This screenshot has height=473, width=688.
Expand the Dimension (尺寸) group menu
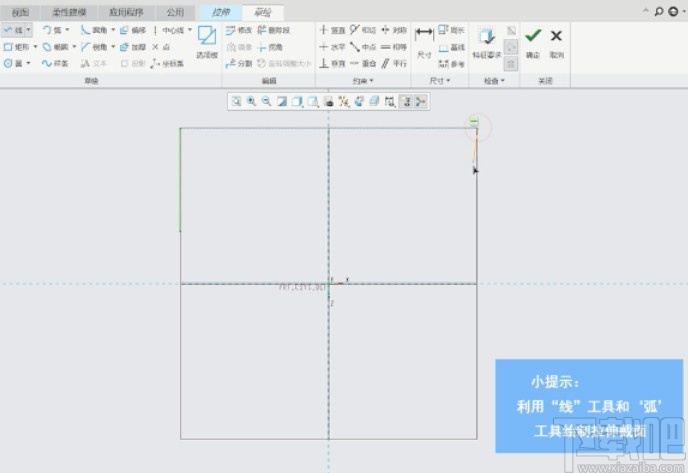point(440,81)
